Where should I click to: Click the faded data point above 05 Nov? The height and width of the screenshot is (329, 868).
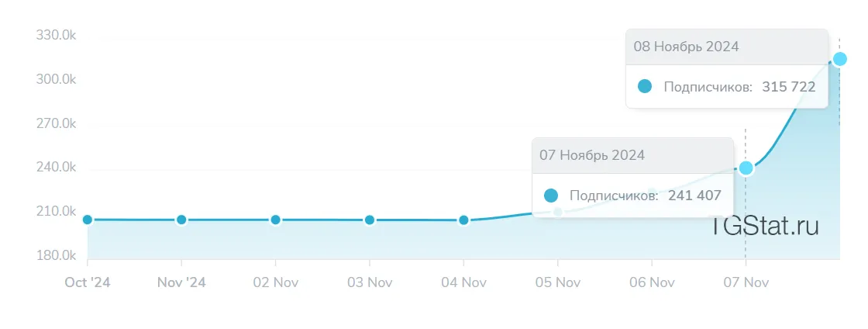tap(557, 212)
